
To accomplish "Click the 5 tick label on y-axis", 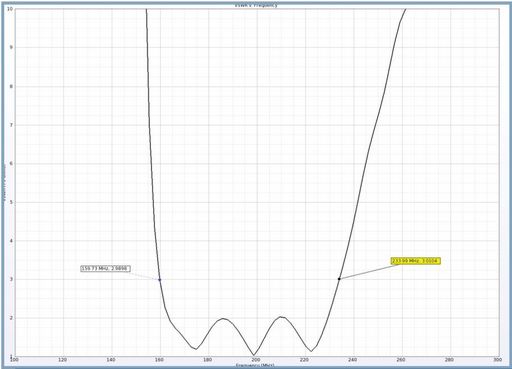I will (11, 202).
